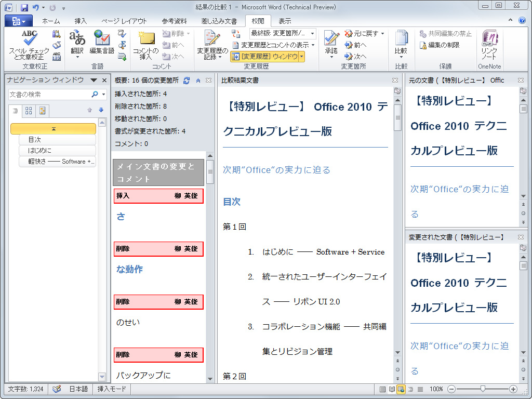
Task: Click the 文書の検索 search field
Action: (47, 94)
